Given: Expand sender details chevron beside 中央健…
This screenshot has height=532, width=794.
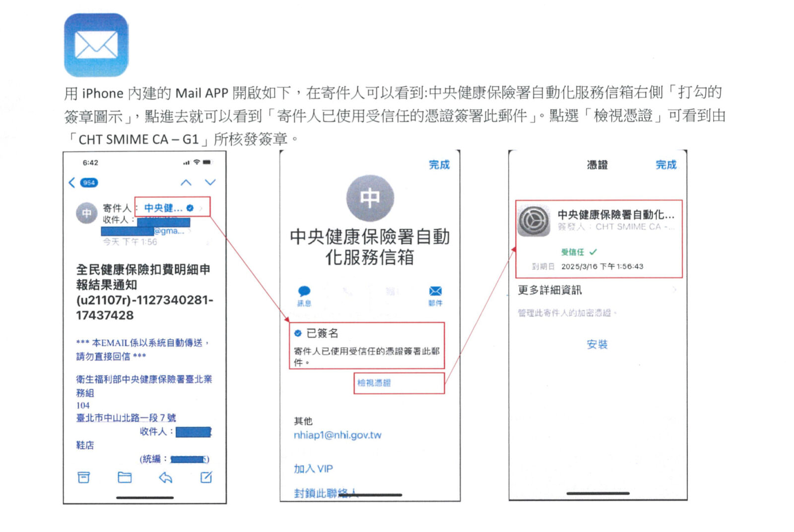Looking at the screenshot, I should (x=201, y=208).
